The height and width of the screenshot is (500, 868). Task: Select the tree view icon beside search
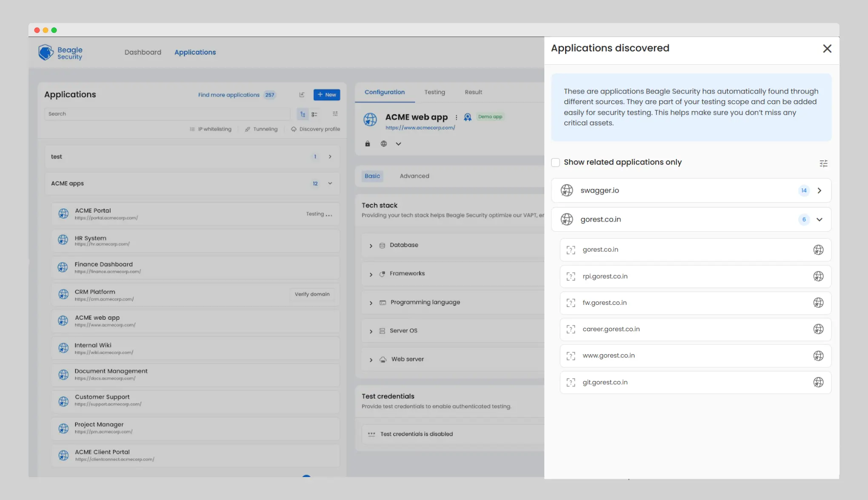(303, 114)
